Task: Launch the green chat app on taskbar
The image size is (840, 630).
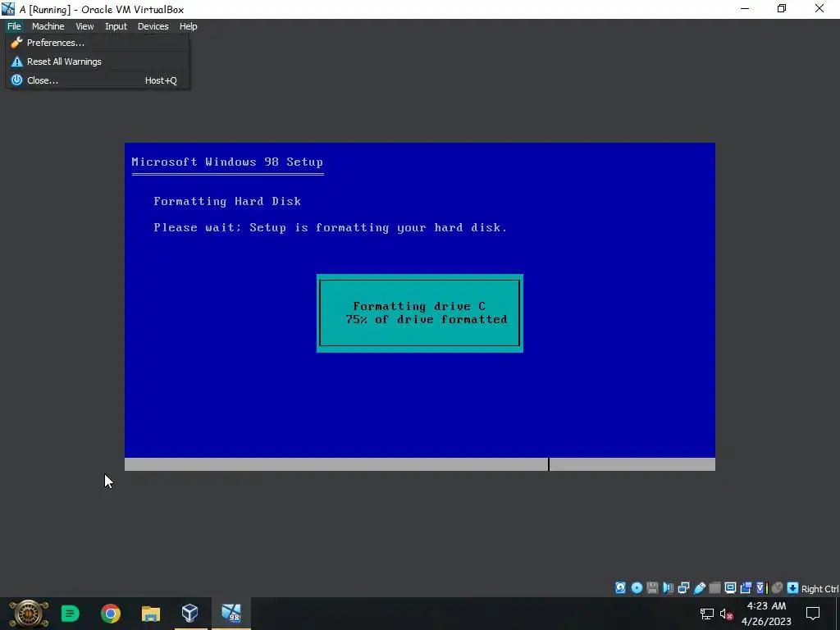Action: point(71,614)
